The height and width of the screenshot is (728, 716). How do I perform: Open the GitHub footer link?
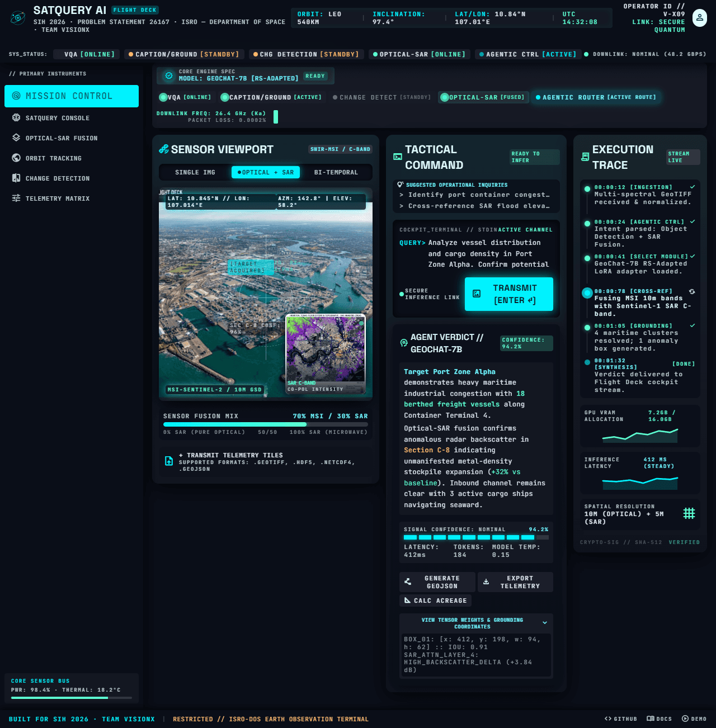click(x=621, y=719)
